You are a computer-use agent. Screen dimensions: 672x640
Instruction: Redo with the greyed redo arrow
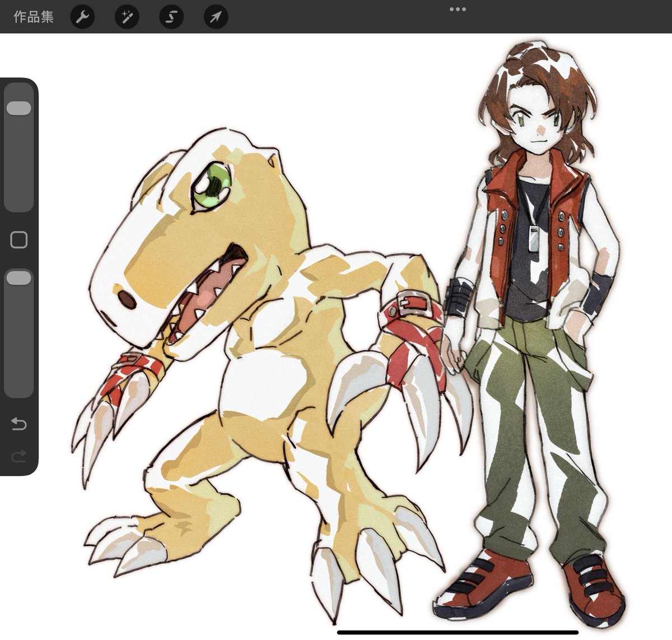pyautogui.click(x=19, y=456)
